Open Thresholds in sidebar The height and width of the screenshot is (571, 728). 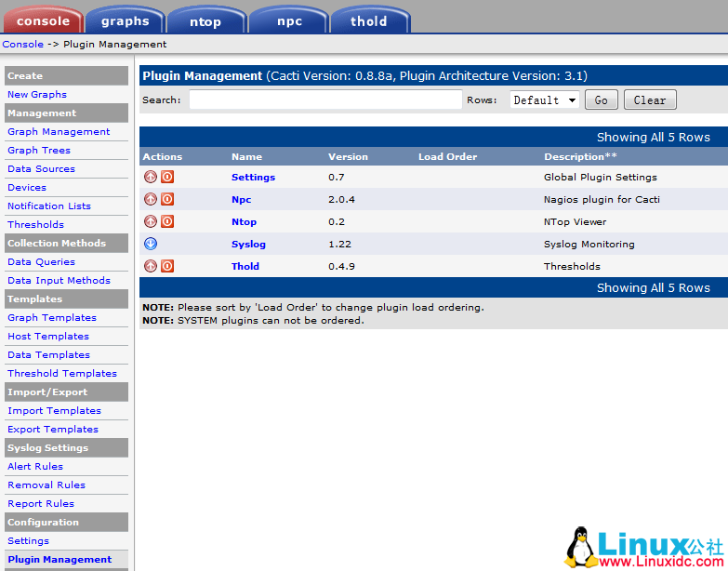(x=35, y=224)
